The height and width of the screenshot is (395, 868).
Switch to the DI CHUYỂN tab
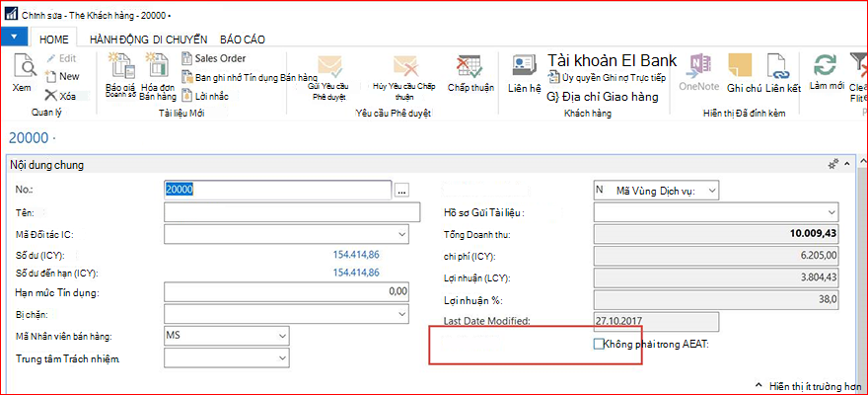click(x=180, y=39)
